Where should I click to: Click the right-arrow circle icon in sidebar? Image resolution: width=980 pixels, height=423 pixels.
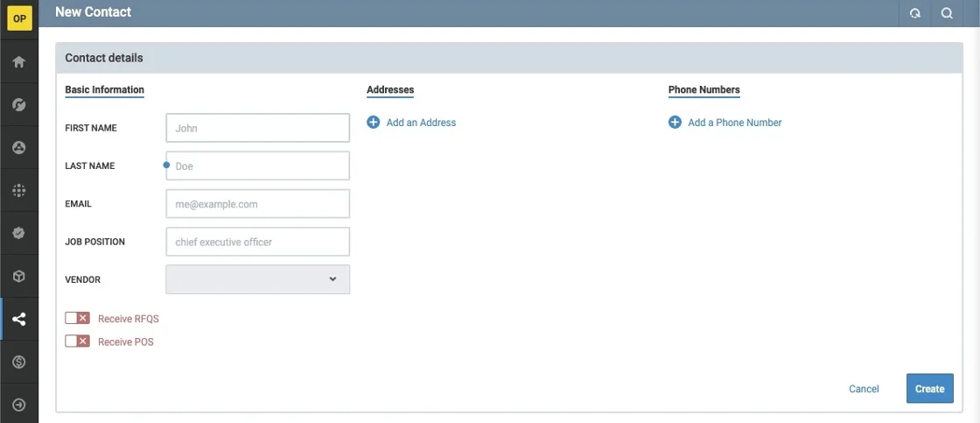click(19, 405)
